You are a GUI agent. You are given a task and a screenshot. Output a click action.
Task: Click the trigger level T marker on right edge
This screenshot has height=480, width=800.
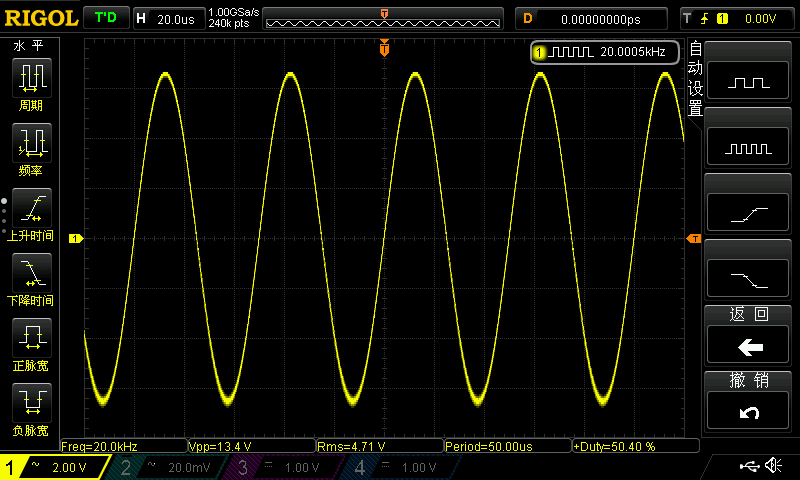pyautogui.click(x=694, y=239)
